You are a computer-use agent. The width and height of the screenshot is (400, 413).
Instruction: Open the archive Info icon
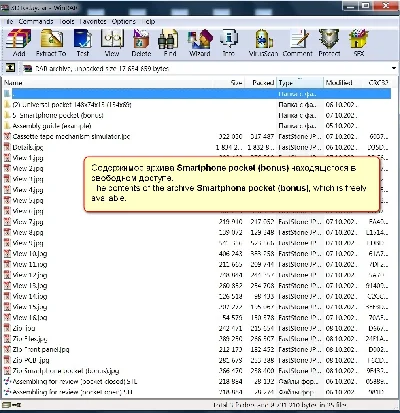click(x=229, y=43)
